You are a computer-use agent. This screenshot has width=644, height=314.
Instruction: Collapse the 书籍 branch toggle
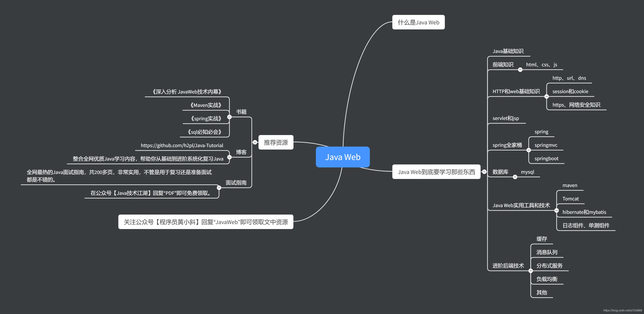coord(229,117)
